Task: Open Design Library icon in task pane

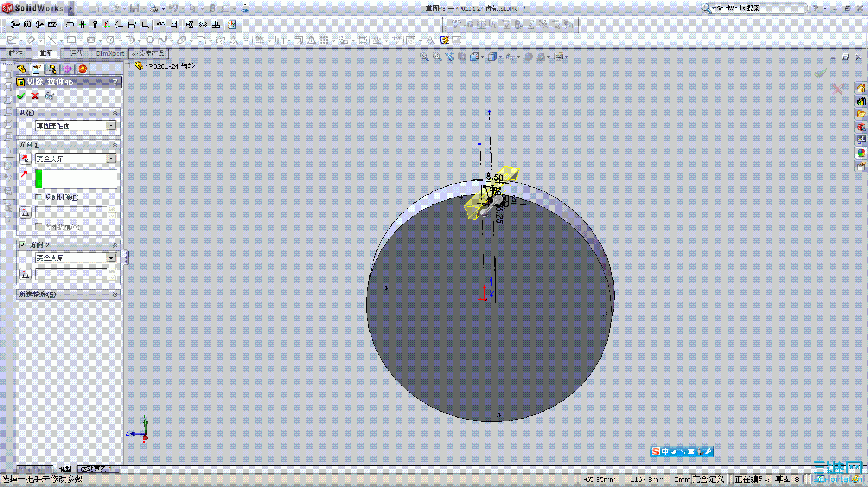Action: 861,101
